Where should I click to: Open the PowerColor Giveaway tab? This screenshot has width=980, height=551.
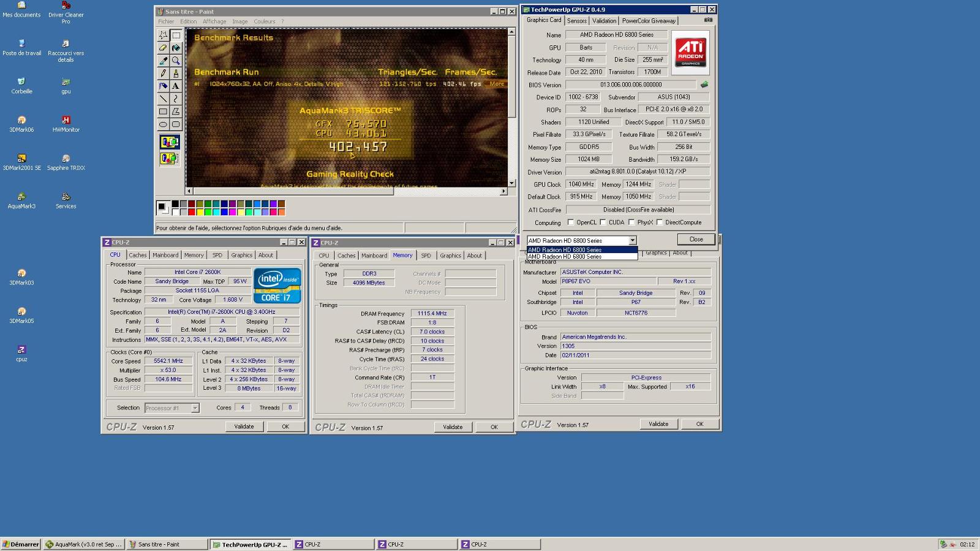pyautogui.click(x=649, y=21)
